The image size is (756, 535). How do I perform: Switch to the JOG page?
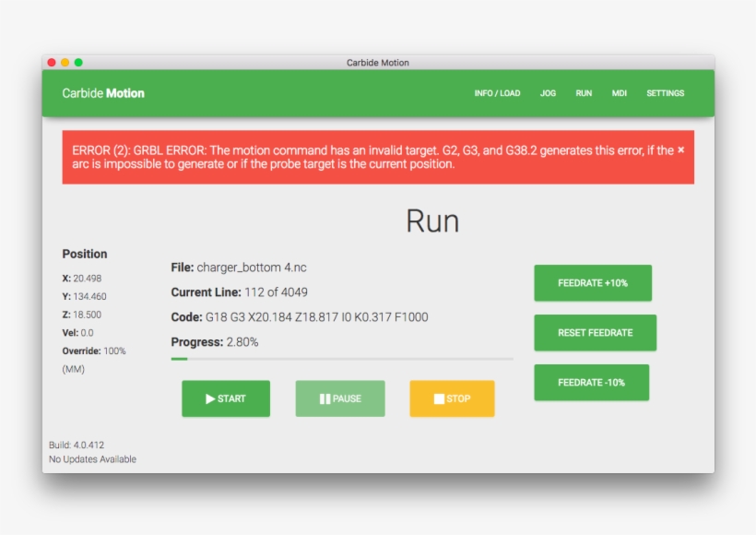(548, 93)
